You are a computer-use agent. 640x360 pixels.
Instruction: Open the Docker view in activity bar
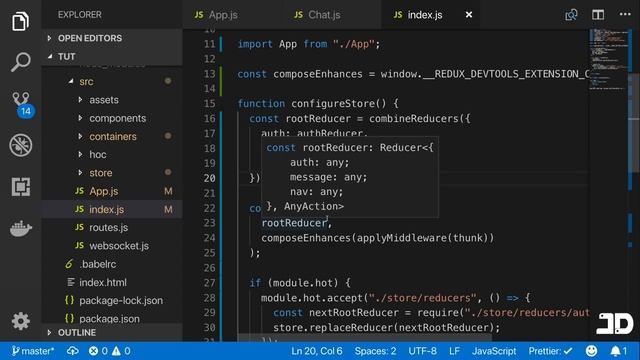20,229
